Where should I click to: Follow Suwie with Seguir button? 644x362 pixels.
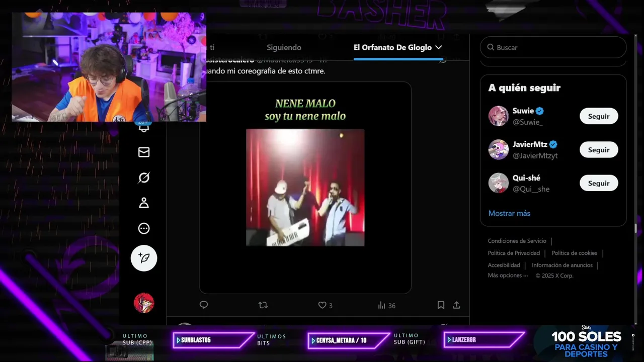(x=599, y=116)
